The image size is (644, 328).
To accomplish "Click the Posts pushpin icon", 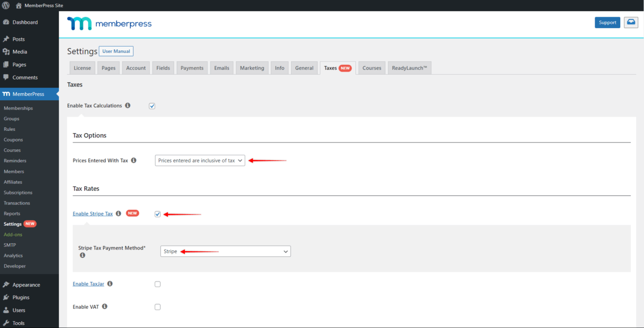I will tap(6, 39).
